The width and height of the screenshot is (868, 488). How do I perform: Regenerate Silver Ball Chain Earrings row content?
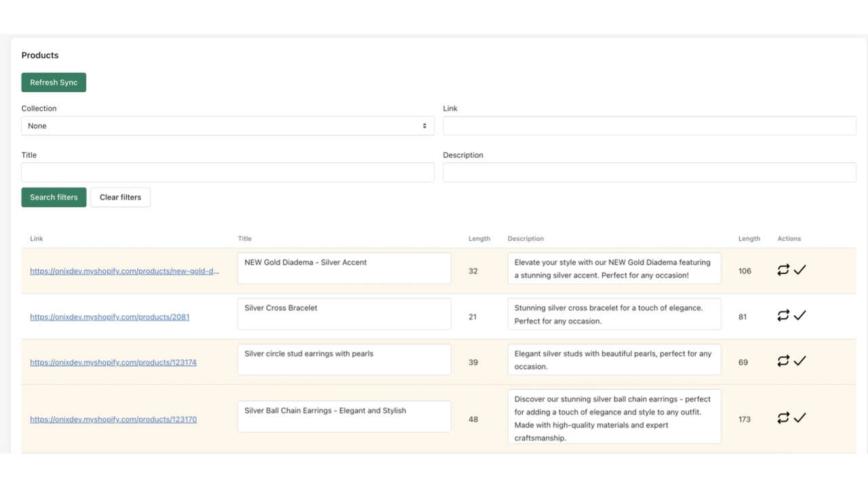[783, 418]
